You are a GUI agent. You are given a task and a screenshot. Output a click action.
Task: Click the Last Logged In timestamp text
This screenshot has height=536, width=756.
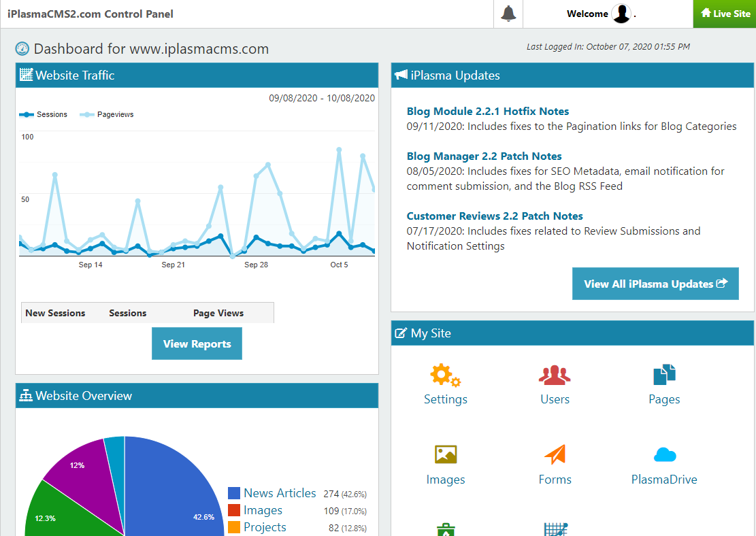tap(608, 47)
